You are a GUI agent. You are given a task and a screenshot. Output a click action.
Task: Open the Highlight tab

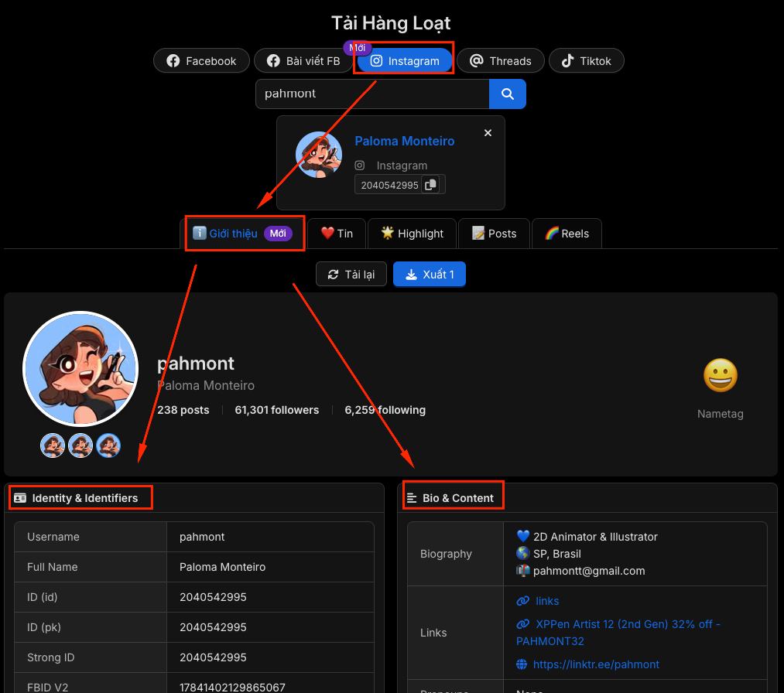point(412,234)
